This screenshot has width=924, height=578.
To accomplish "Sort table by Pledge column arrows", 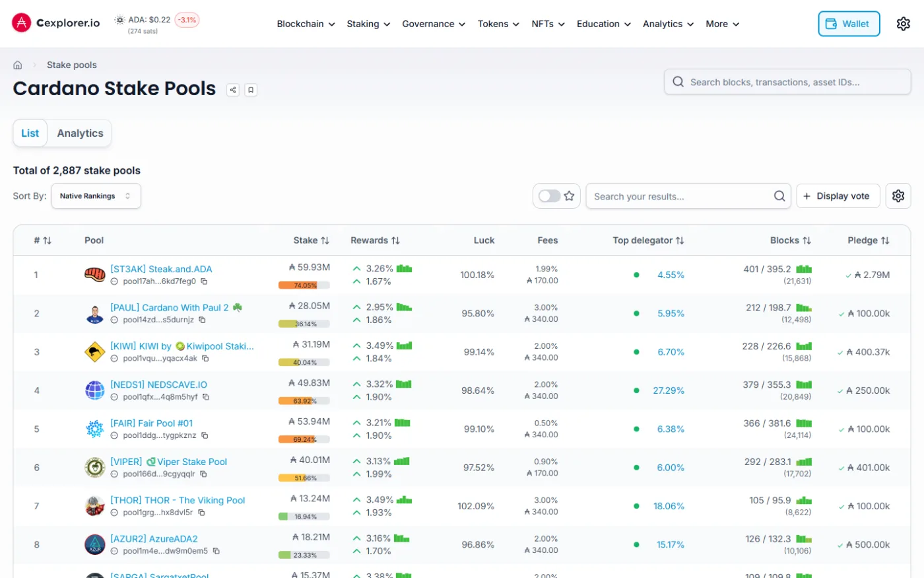I will 885,240.
